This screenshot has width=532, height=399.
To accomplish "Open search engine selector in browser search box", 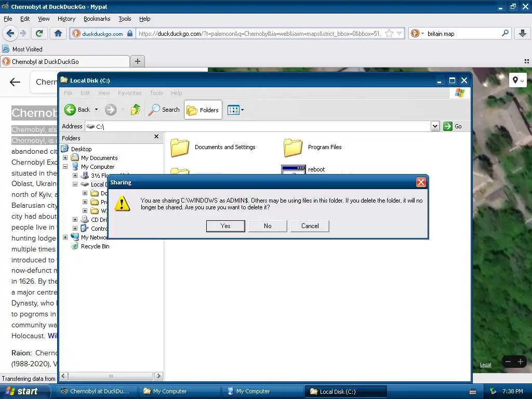I will 417,34.
